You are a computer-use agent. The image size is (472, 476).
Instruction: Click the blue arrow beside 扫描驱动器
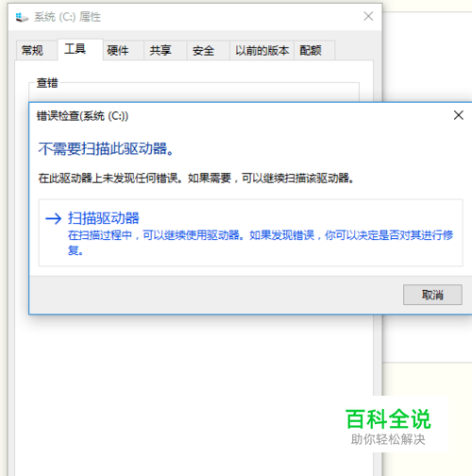[53, 218]
